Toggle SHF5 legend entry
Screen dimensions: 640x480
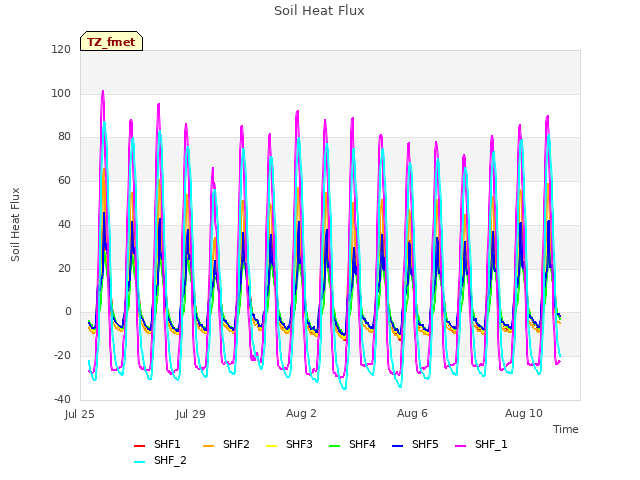[x=415, y=444]
